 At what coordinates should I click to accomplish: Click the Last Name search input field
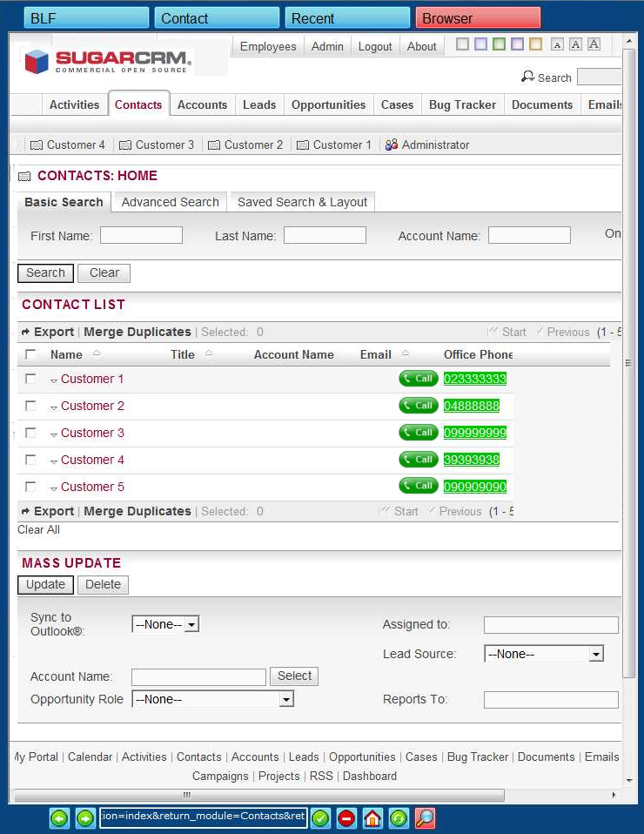325,236
